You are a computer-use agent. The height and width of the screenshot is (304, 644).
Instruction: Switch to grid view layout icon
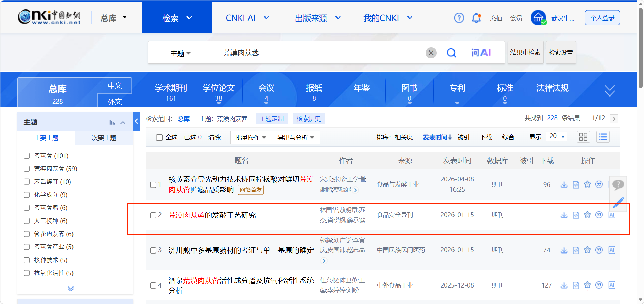[583, 137]
